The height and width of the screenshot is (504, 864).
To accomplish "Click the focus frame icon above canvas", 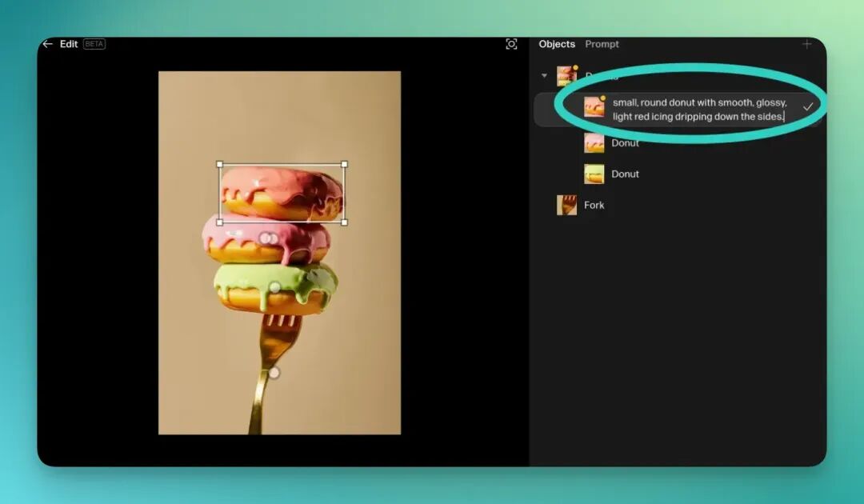I will point(511,44).
